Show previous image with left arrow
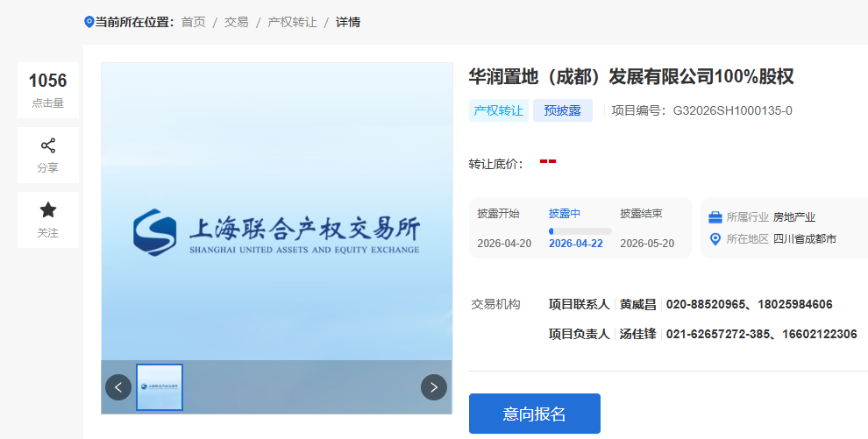Screen dimensions: 868x439 pyautogui.click(x=118, y=387)
